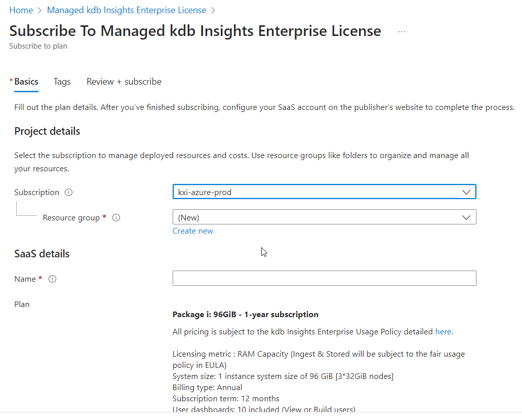Open the ellipsis more options menu
This screenshot has height=420, width=522.
coord(401,31)
